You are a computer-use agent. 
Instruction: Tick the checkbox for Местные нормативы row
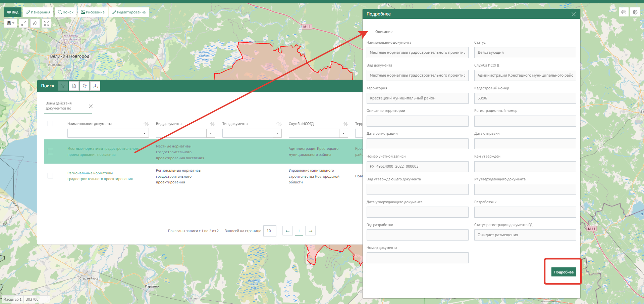coord(50,151)
